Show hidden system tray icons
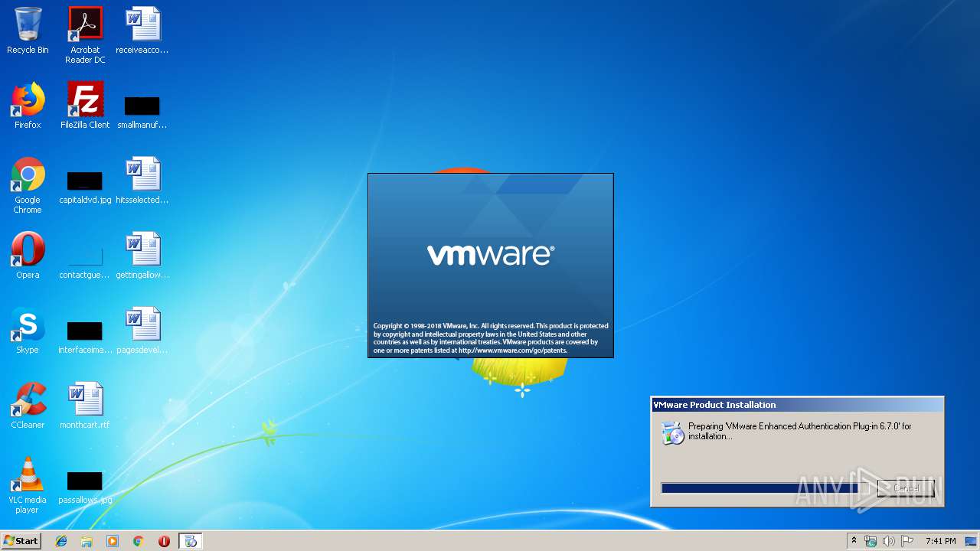This screenshot has height=551, width=980. pyautogui.click(x=854, y=541)
